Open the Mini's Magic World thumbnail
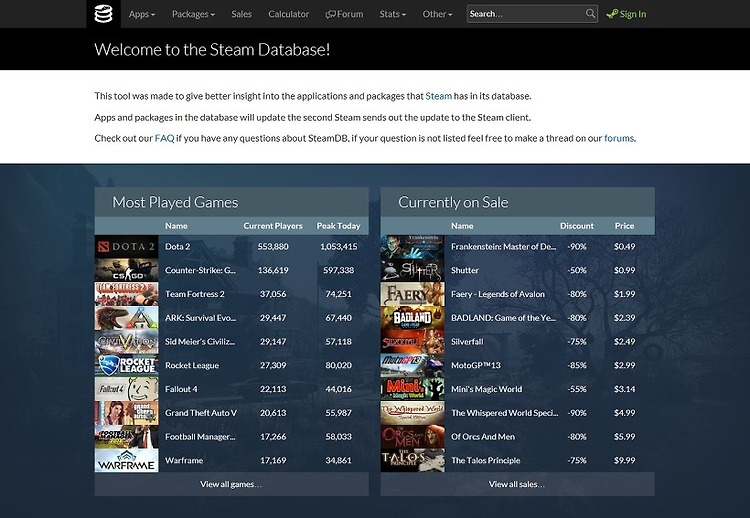The image size is (750, 518). [412, 389]
